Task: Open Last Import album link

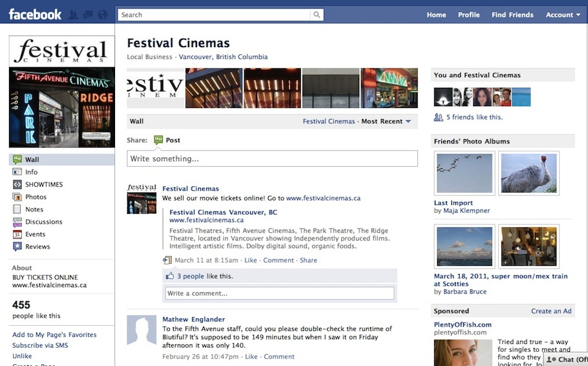Action: pos(453,202)
